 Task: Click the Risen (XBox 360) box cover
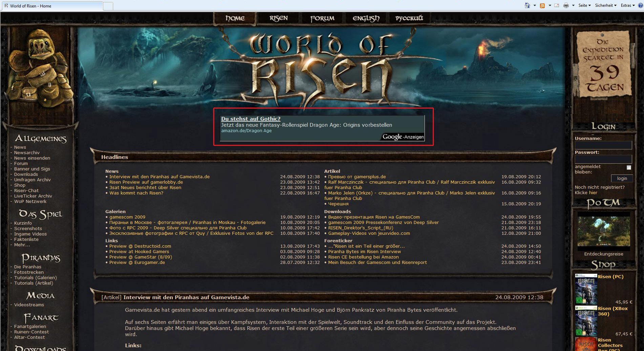(x=586, y=321)
